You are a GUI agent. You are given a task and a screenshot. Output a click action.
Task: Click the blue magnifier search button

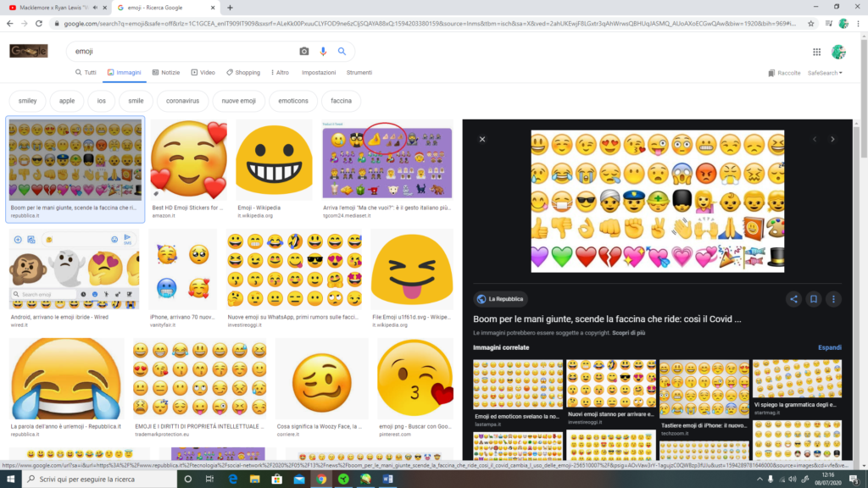(x=342, y=51)
